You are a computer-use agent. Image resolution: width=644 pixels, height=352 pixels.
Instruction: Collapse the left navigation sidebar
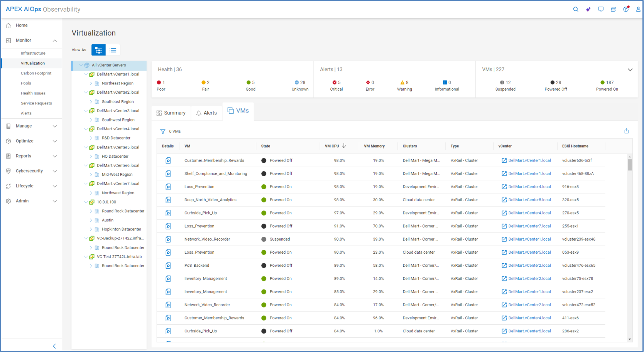(x=54, y=346)
